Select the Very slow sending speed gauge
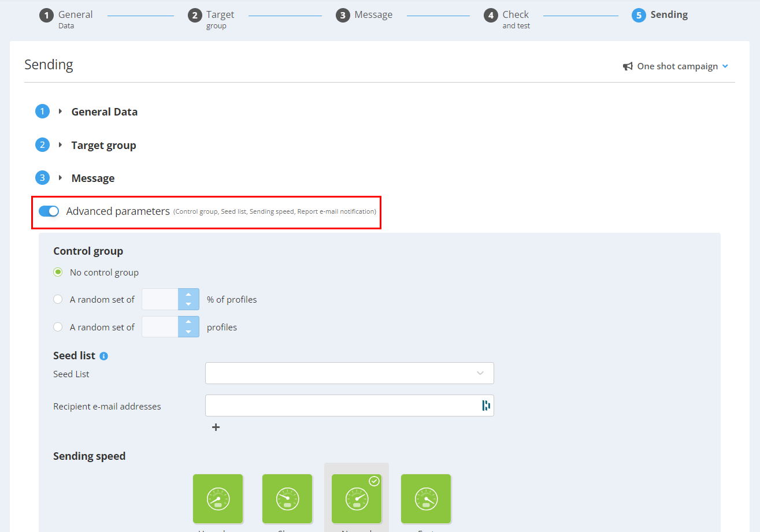The height and width of the screenshot is (532, 760). (218, 498)
